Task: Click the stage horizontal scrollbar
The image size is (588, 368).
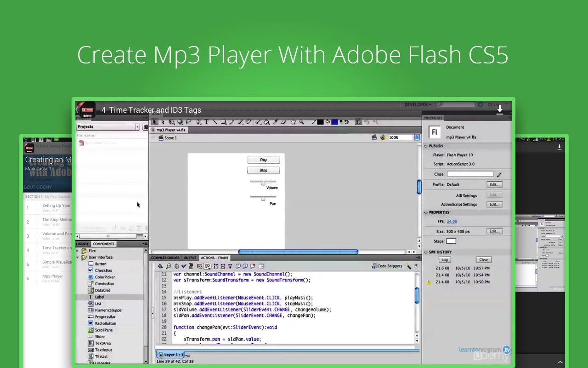Action: pyautogui.click(x=298, y=252)
